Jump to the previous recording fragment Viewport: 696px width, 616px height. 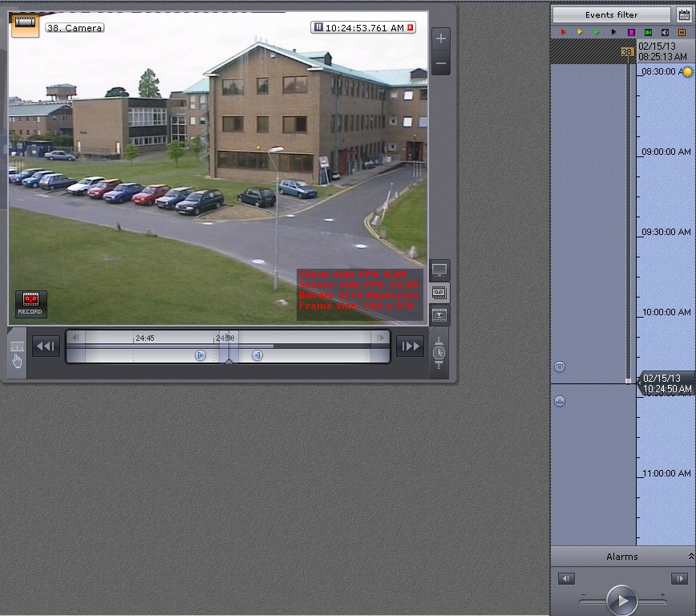(46, 346)
